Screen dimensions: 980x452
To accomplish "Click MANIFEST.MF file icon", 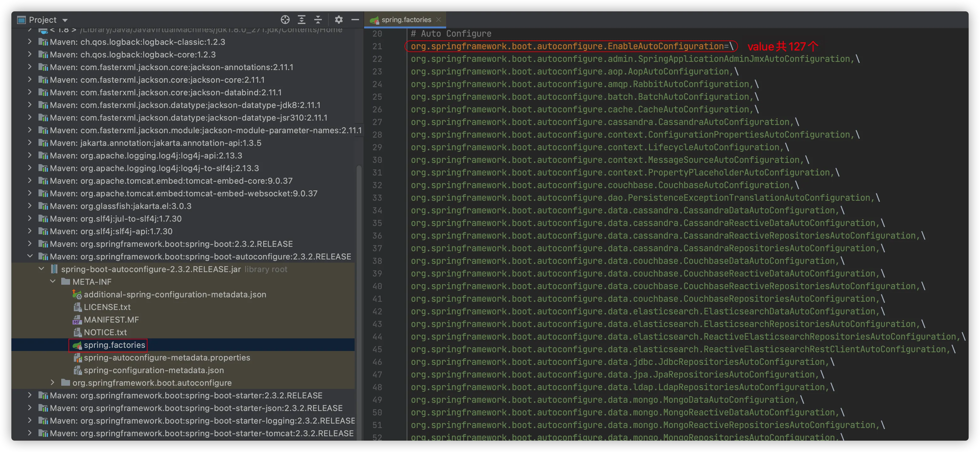I will [x=77, y=320].
